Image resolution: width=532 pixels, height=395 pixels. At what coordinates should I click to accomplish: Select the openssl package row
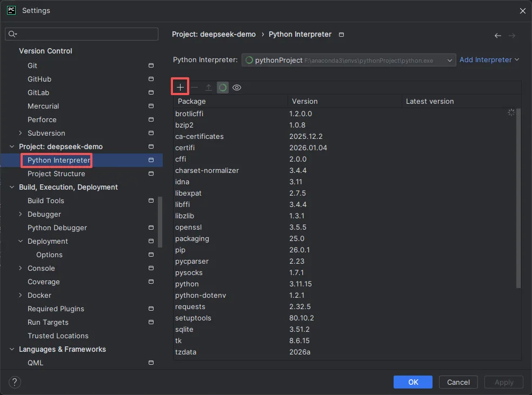coord(344,227)
